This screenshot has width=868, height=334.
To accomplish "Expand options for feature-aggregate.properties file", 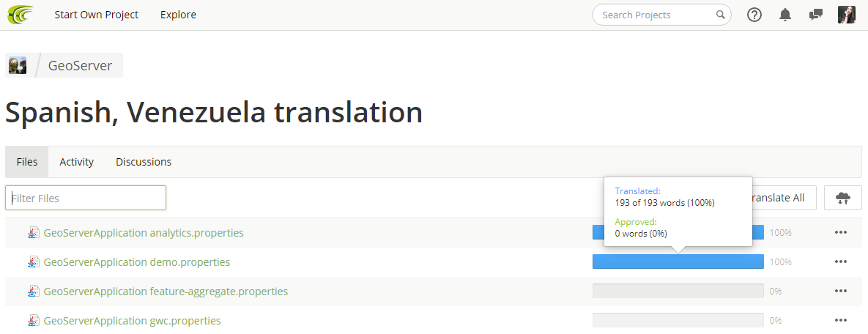I will tap(840, 291).
